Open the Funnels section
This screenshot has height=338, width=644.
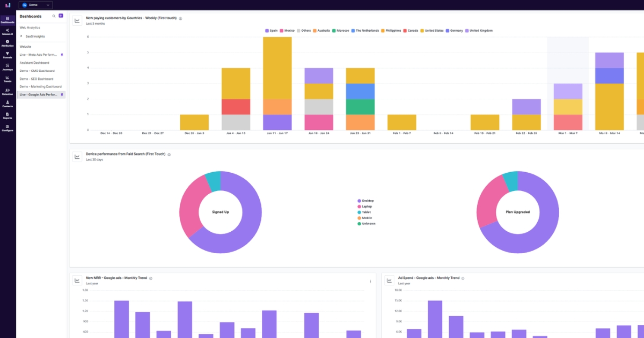pos(8,55)
